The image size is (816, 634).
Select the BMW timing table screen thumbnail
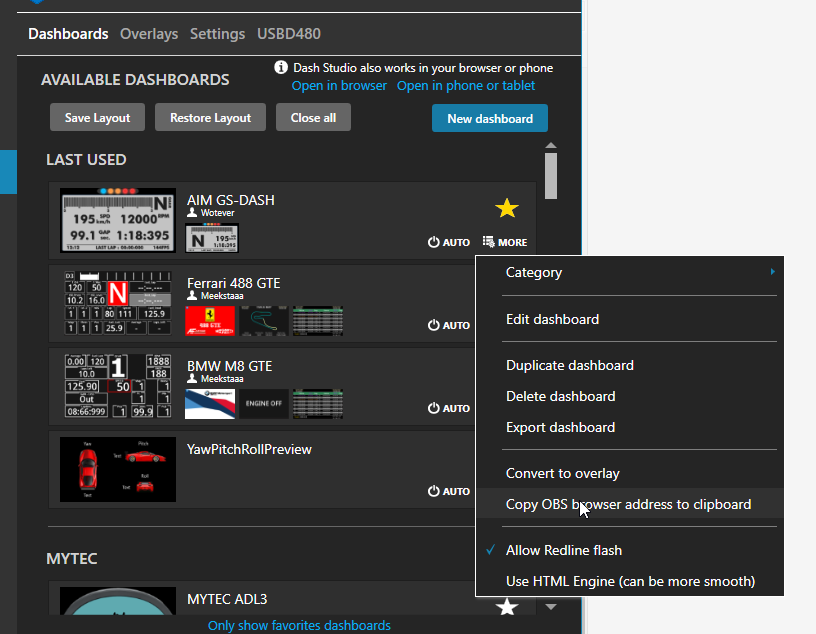(x=318, y=404)
